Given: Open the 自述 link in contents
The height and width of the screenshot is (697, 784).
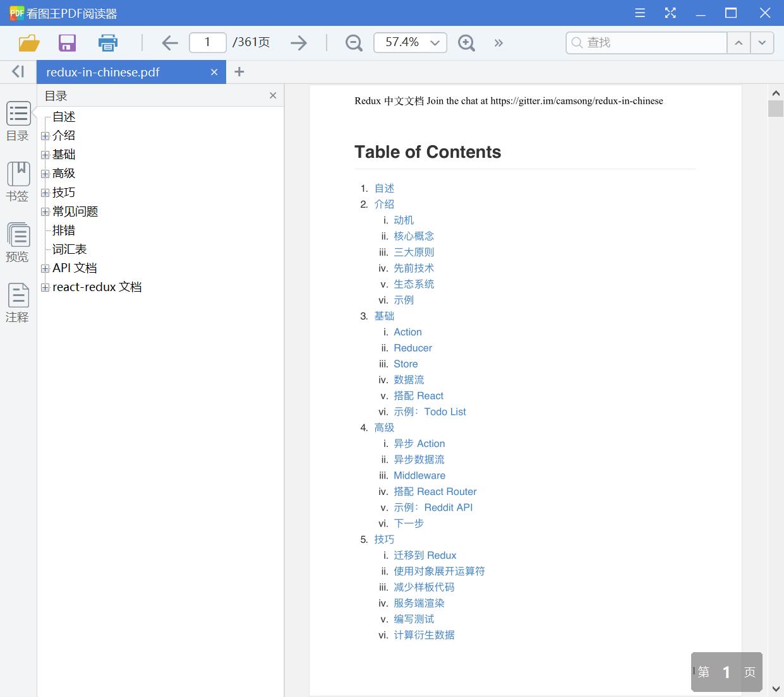Looking at the screenshot, I should pyautogui.click(x=384, y=188).
